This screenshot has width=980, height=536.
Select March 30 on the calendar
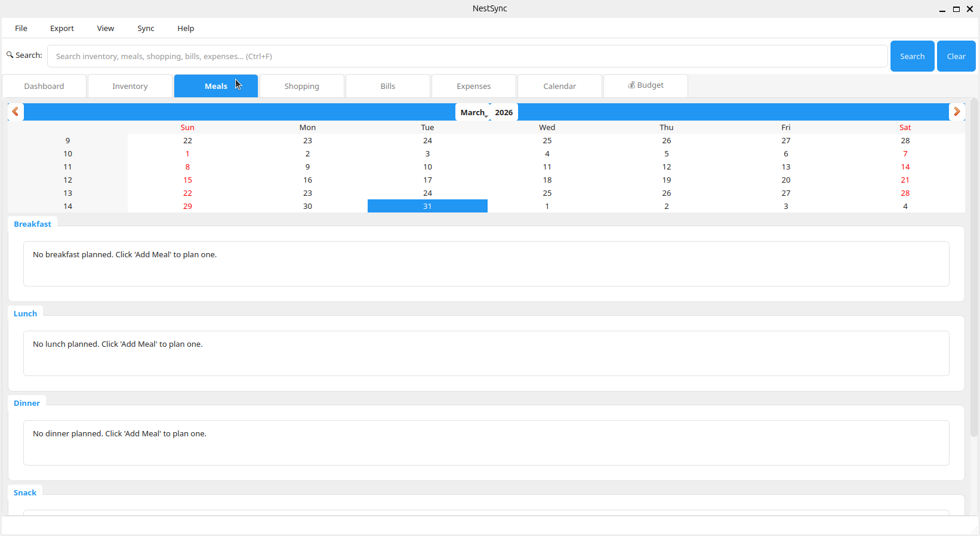[307, 206]
